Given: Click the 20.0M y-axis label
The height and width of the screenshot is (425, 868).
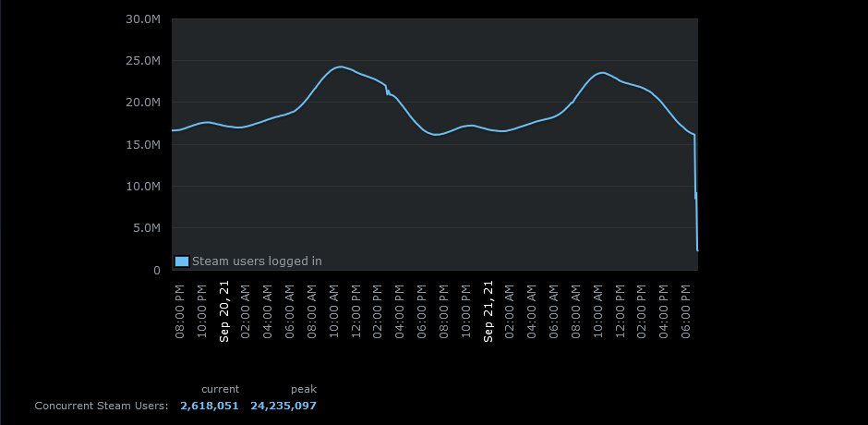Looking at the screenshot, I should pos(143,103).
